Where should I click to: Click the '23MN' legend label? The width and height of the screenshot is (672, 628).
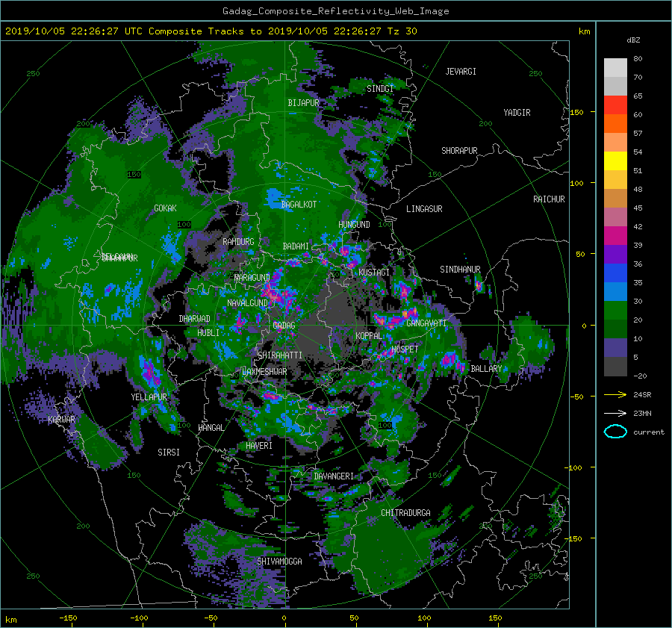[x=642, y=413]
